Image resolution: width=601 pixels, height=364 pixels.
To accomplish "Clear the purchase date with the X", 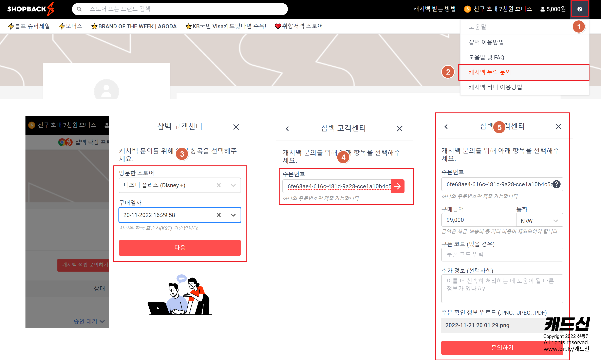I will (x=219, y=215).
